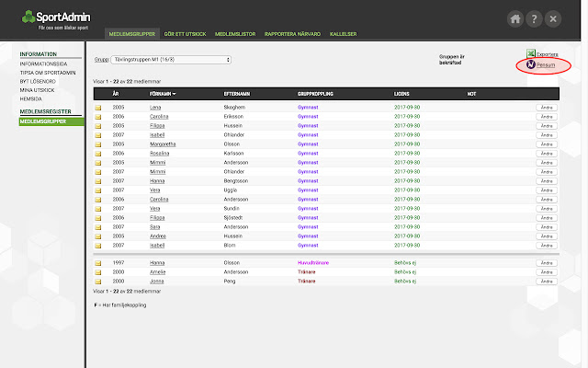Sort by Gruppkoppling column header
Screen dimensions: 588x368
315,94
